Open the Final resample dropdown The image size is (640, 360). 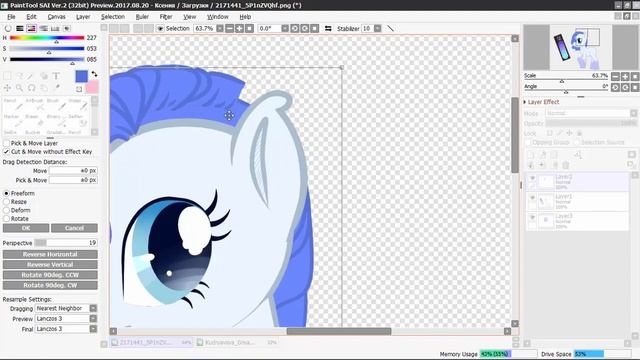(x=93, y=329)
